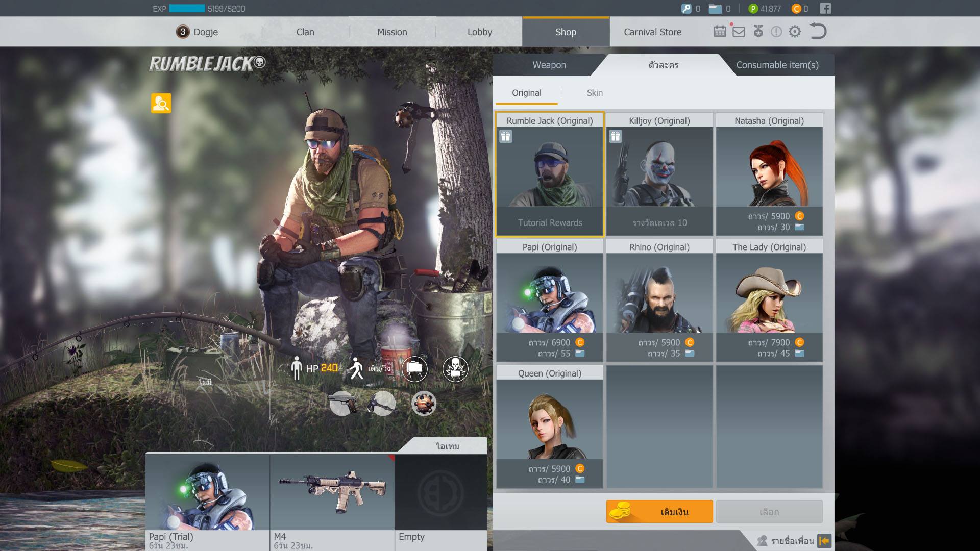Open the Clan tab
This screenshot has width=980, height=551.
pos(305,32)
